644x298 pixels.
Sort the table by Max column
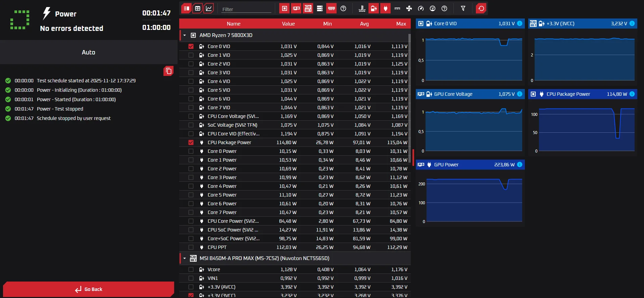[x=401, y=24]
